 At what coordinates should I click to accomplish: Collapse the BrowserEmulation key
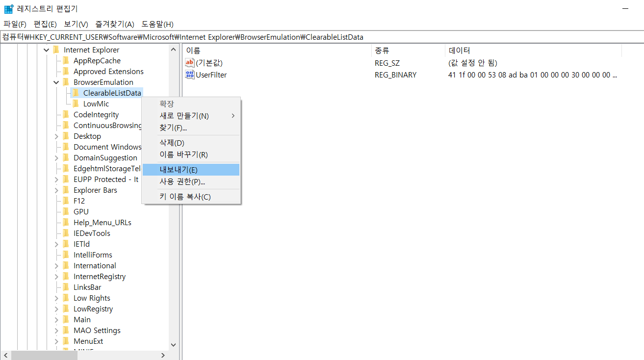(x=56, y=82)
